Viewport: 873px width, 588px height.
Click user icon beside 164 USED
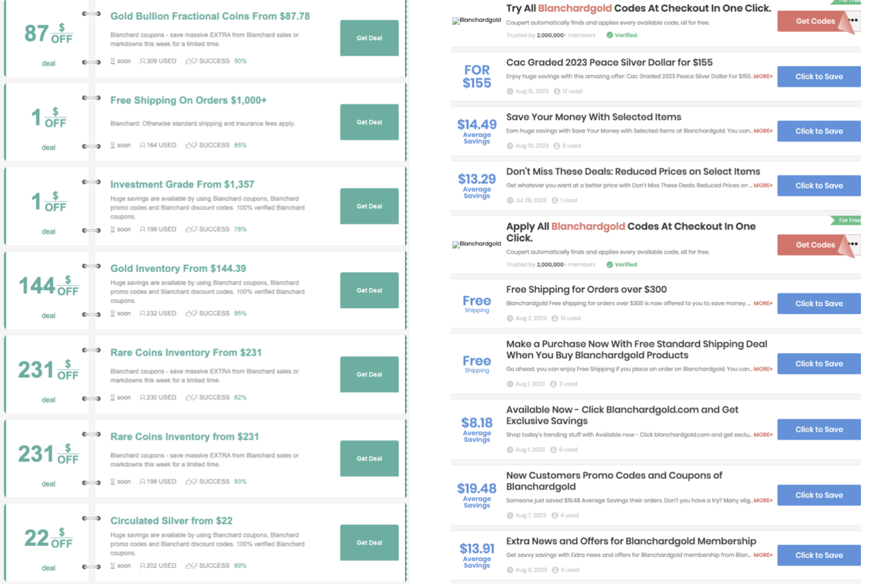[142, 145]
